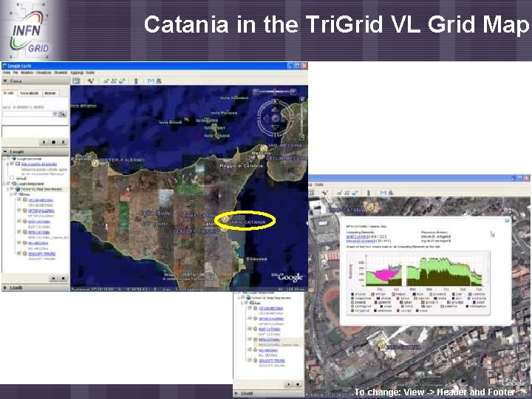Click the vertical tilt slider beside the compass

point(301,117)
